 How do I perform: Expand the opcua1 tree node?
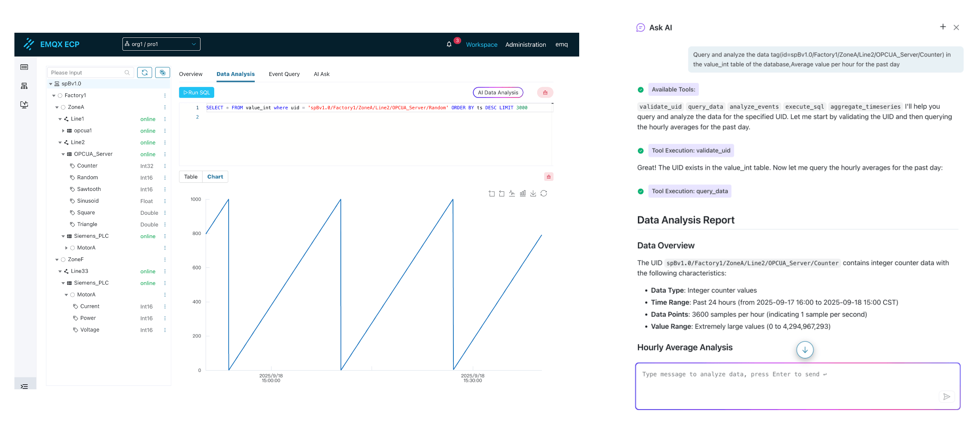[x=63, y=131]
